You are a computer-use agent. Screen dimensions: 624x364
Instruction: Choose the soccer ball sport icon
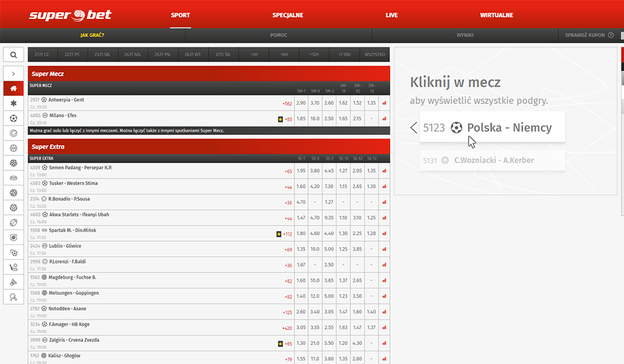tap(14, 118)
